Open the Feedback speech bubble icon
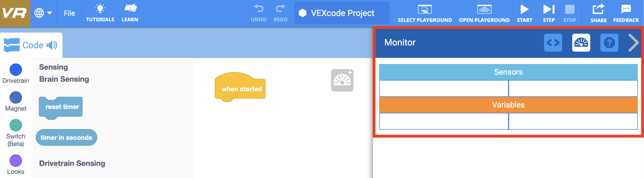 pos(626,9)
